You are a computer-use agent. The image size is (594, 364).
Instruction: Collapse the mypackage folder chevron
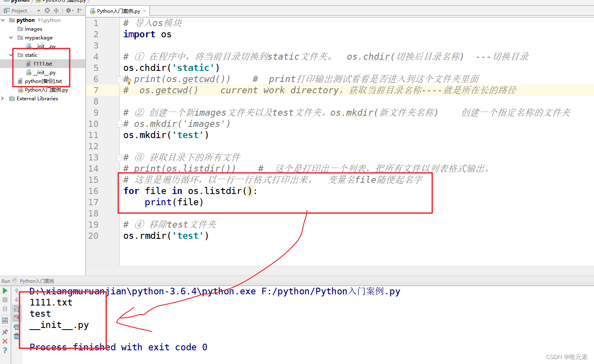tap(11, 37)
